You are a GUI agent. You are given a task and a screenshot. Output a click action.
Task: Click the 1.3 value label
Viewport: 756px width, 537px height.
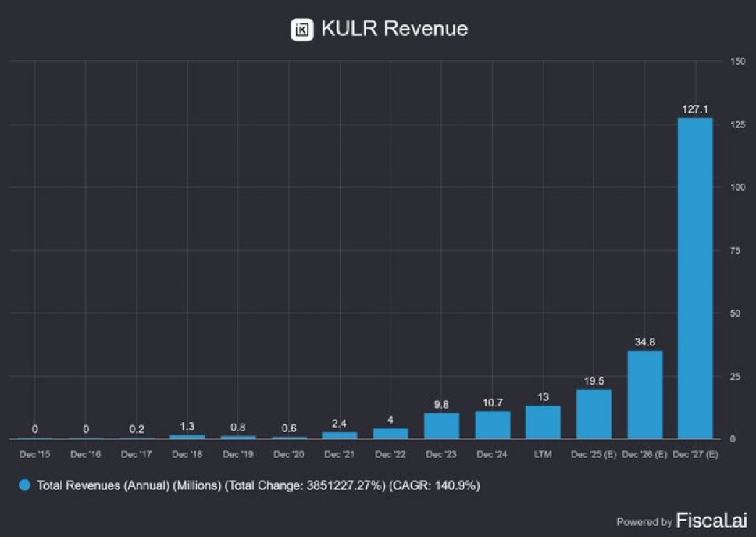point(187,427)
